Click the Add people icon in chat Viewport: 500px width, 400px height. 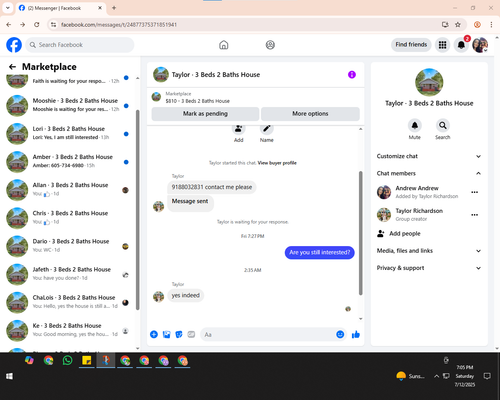(238, 129)
